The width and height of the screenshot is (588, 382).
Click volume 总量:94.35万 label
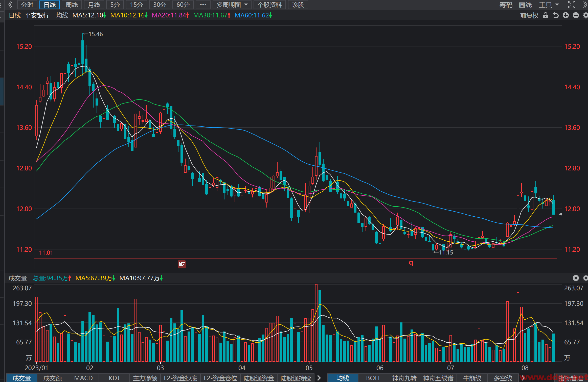[x=52, y=278]
